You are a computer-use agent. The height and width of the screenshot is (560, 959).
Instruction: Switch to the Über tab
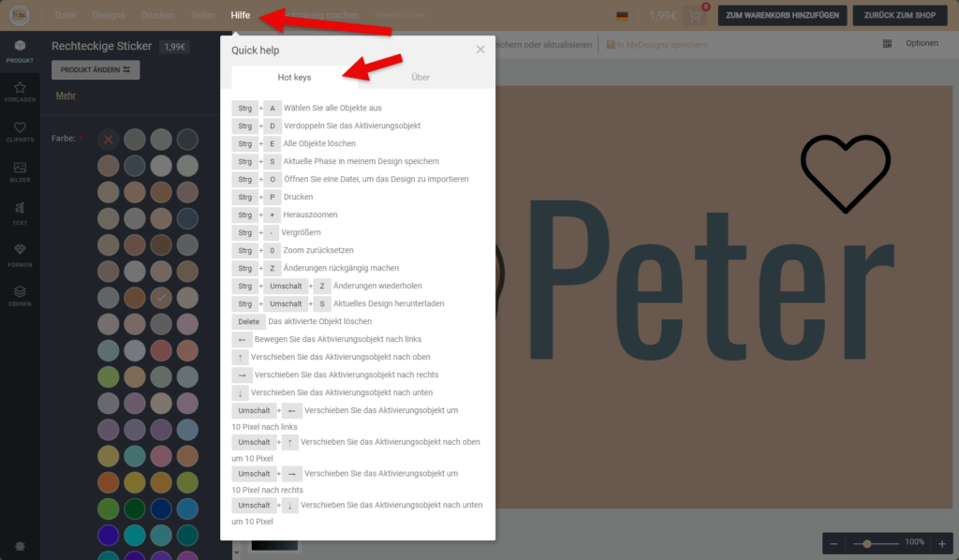pyautogui.click(x=420, y=78)
